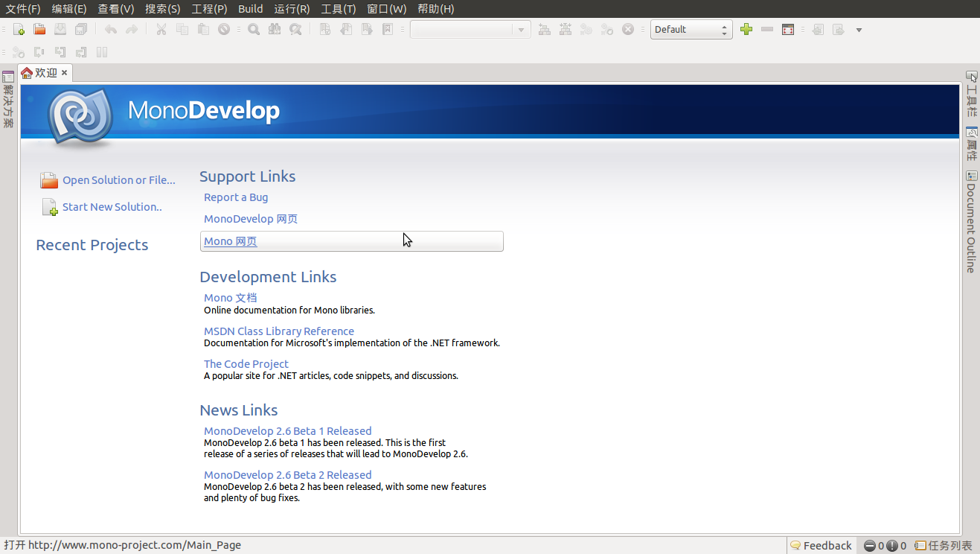Open the 查看(V) menu
Viewport: 980px width, 554px height.
(116, 9)
